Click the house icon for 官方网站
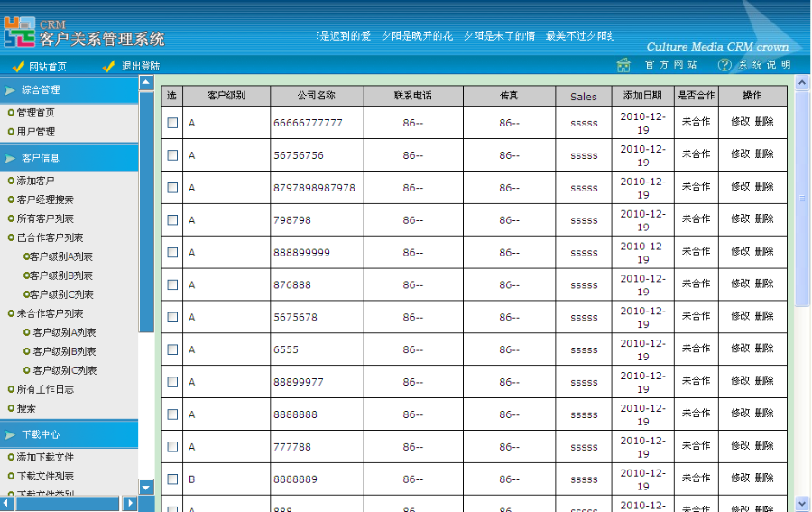The image size is (812, 512). tap(623, 65)
